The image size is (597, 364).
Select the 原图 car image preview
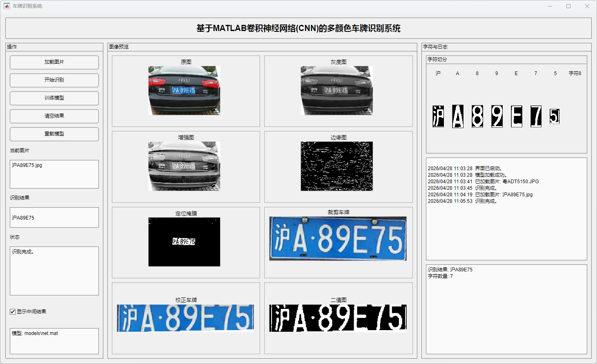click(184, 90)
